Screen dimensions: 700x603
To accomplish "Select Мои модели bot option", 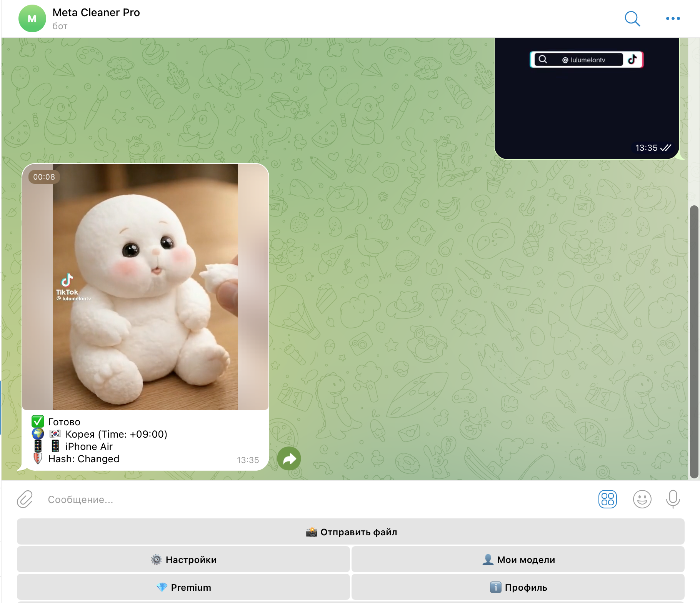I will pos(518,560).
